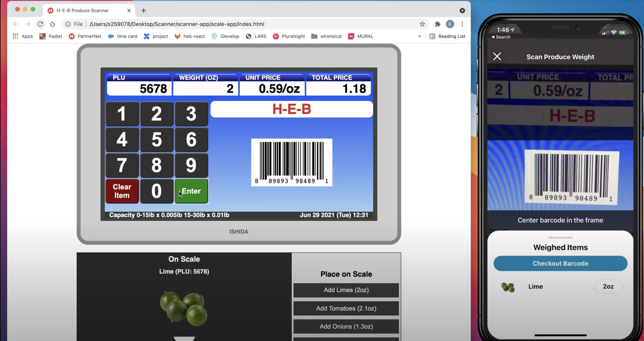
Task: Open the tab search dropdown arrow
Action: click(x=462, y=10)
